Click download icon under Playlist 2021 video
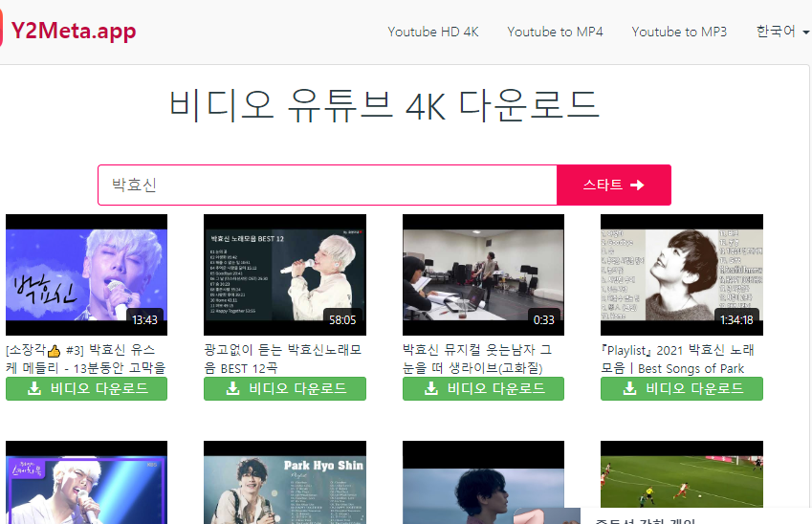 point(629,388)
